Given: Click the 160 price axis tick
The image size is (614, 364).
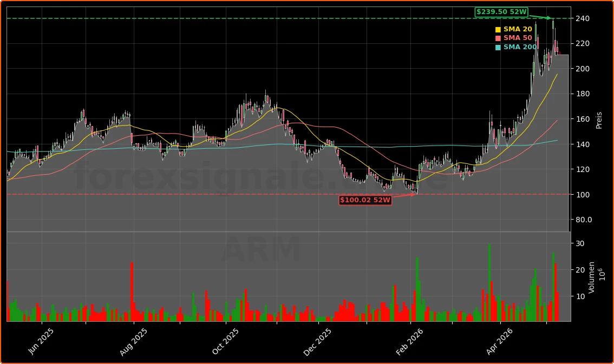Looking at the screenshot, I should coord(583,119).
